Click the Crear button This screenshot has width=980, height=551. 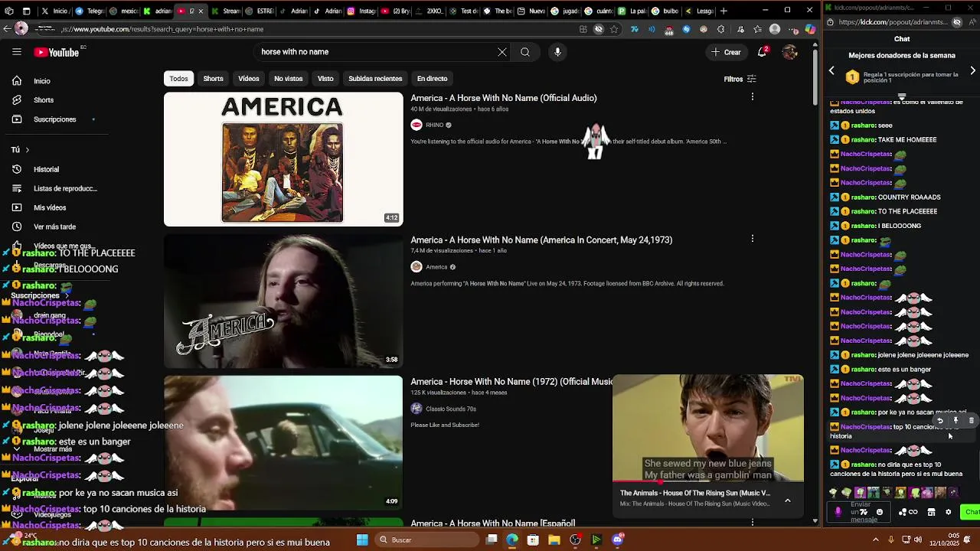click(x=726, y=52)
